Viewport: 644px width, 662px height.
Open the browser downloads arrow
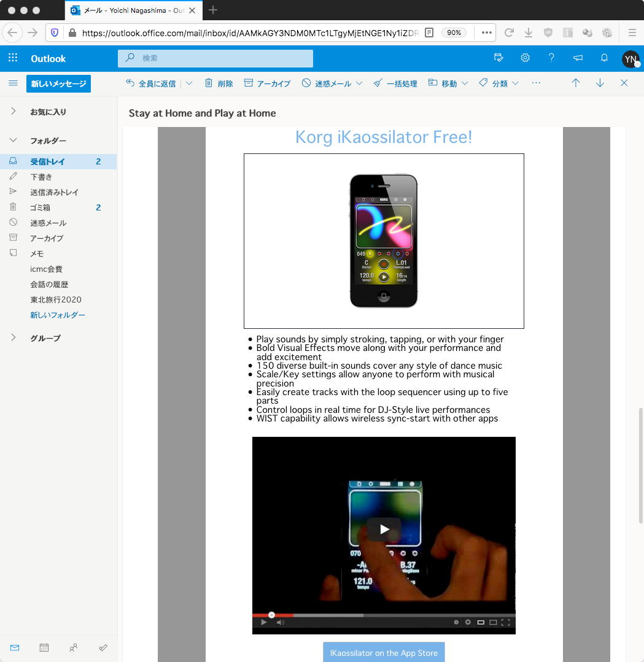528,33
